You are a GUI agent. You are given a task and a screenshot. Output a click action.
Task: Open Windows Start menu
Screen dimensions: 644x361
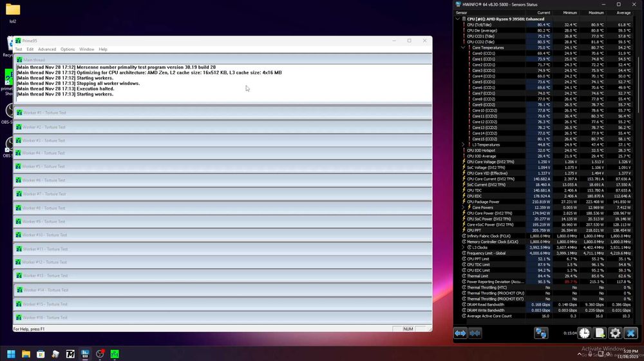(x=11, y=354)
